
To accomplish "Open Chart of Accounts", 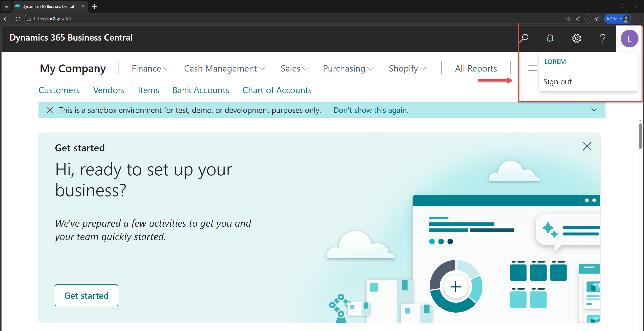I will point(277,90).
